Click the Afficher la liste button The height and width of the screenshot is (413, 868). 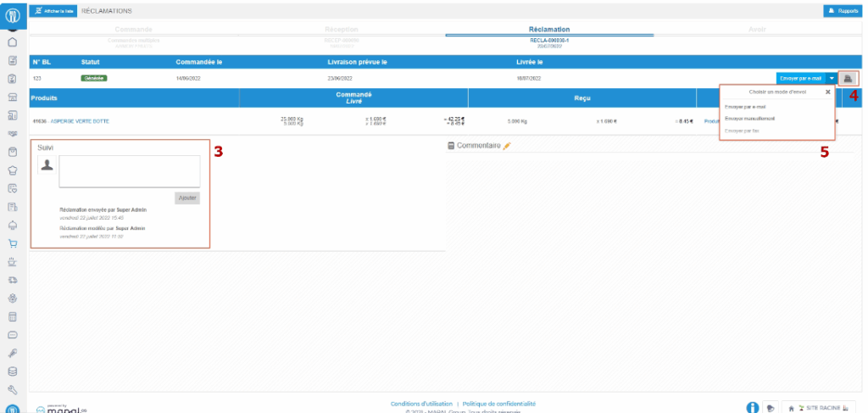pyautogui.click(x=54, y=10)
